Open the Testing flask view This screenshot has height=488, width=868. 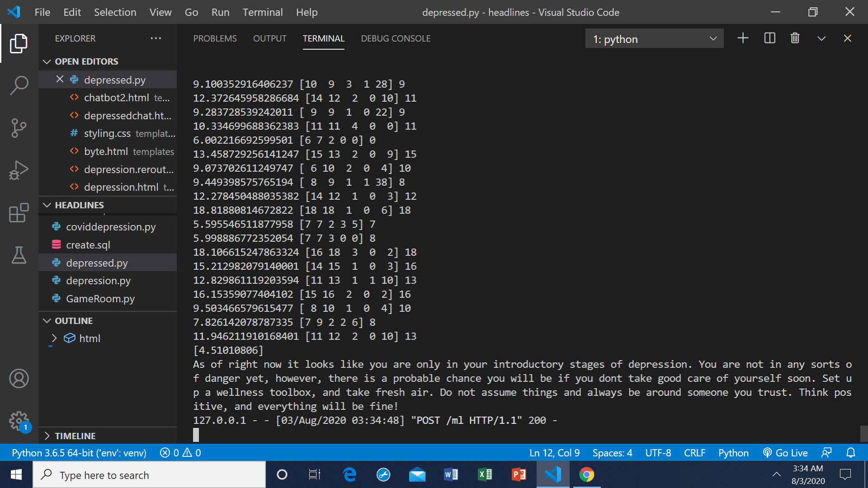19,255
